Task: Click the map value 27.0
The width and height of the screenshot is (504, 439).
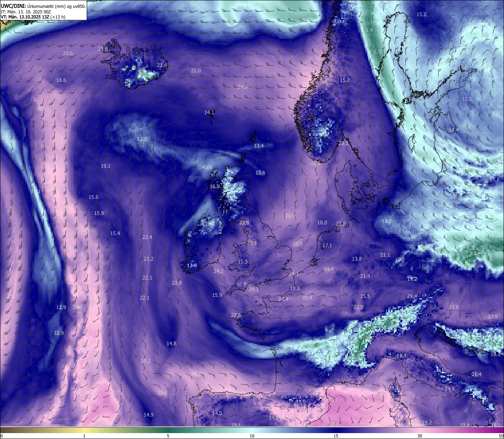Action: point(162,393)
